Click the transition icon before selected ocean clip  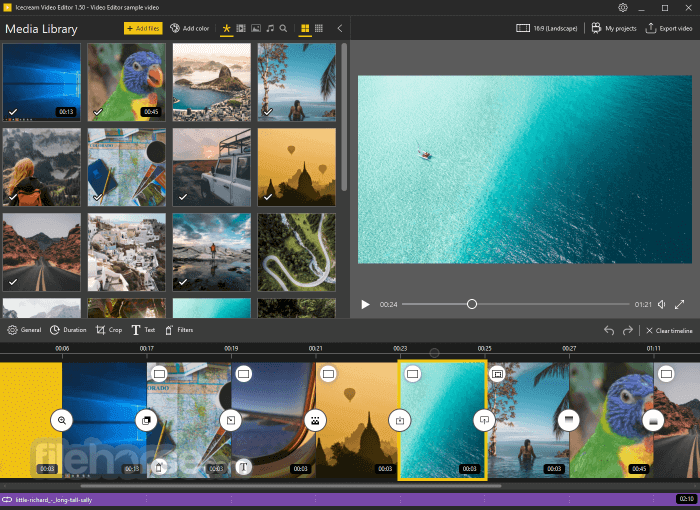click(x=400, y=420)
